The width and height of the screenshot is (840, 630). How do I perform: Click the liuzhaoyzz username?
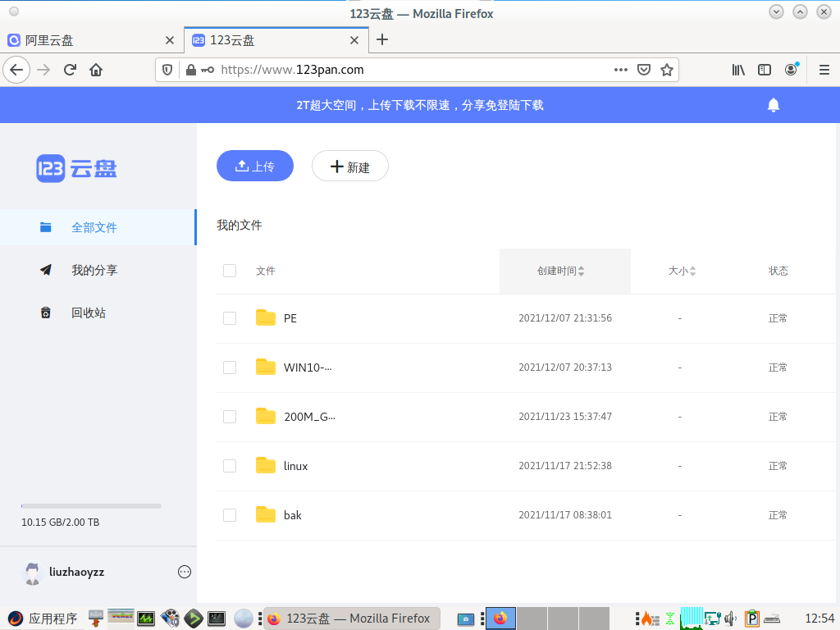[x=76, y=572]
